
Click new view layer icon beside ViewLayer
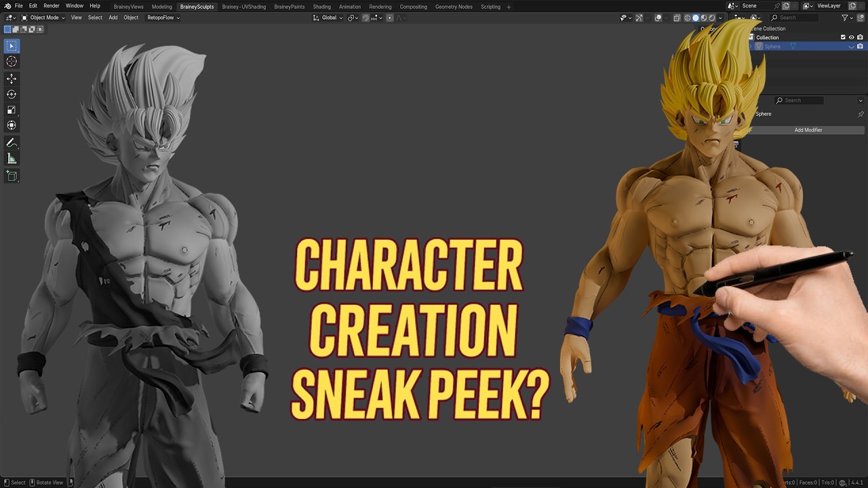852,6
